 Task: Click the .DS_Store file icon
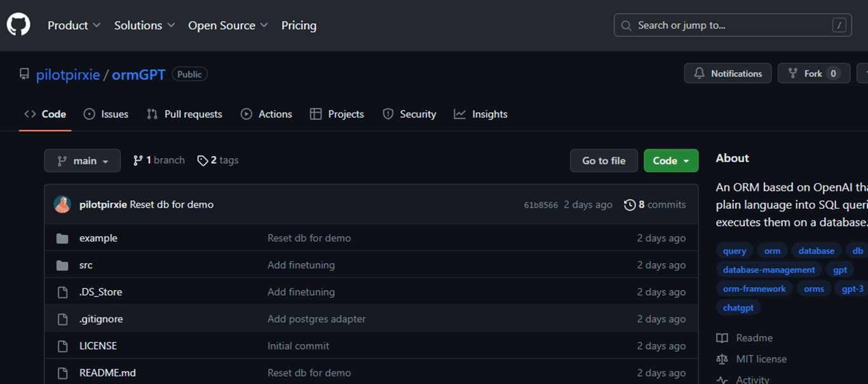(62, 292)
